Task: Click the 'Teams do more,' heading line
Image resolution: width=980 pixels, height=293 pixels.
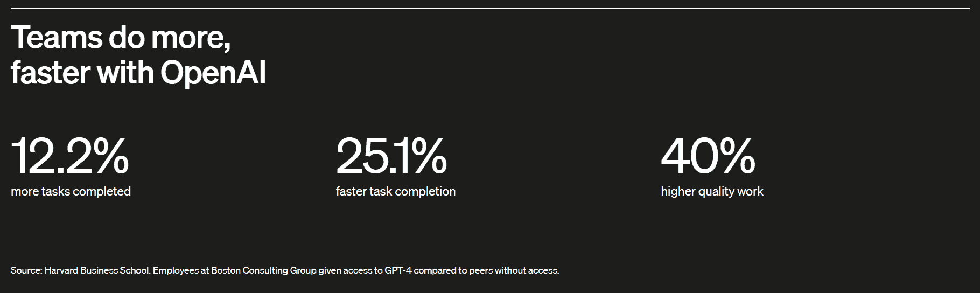Action: [121, 38]
